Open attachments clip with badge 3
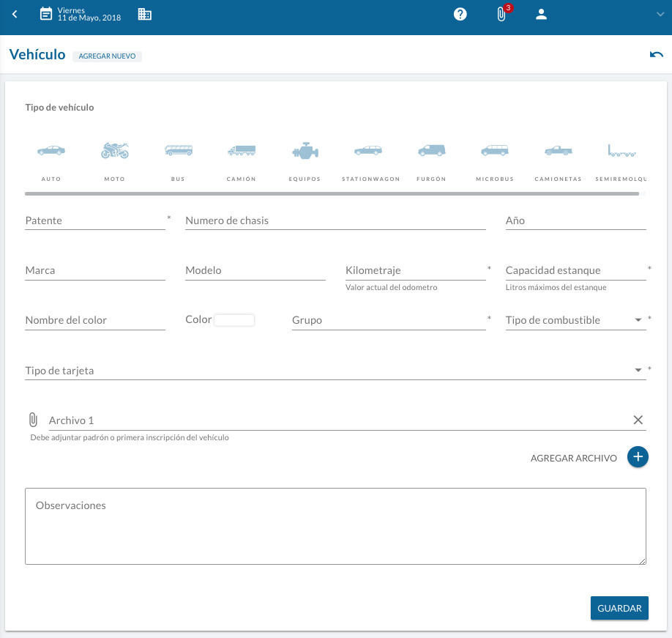This screenshot has height=638, width=672. click(501, 14)
